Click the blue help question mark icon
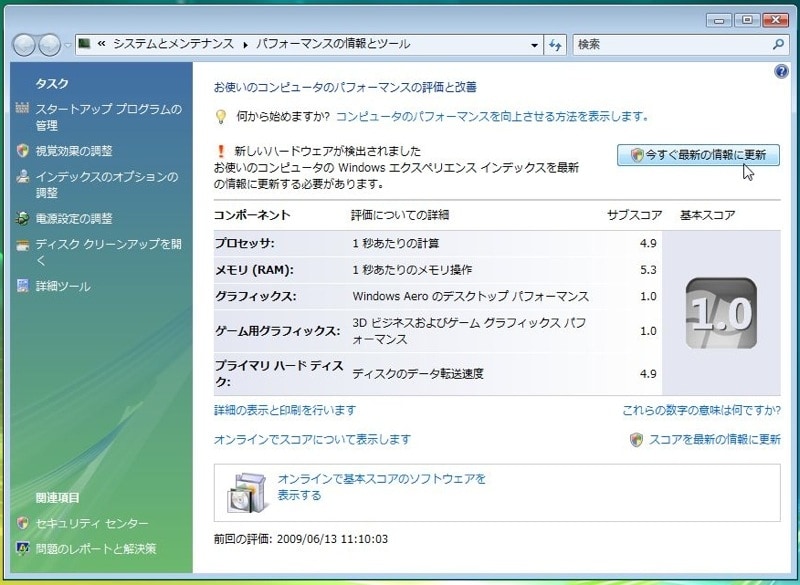The height and width of the screenshot is (585, 800). (x=781, y=72)
